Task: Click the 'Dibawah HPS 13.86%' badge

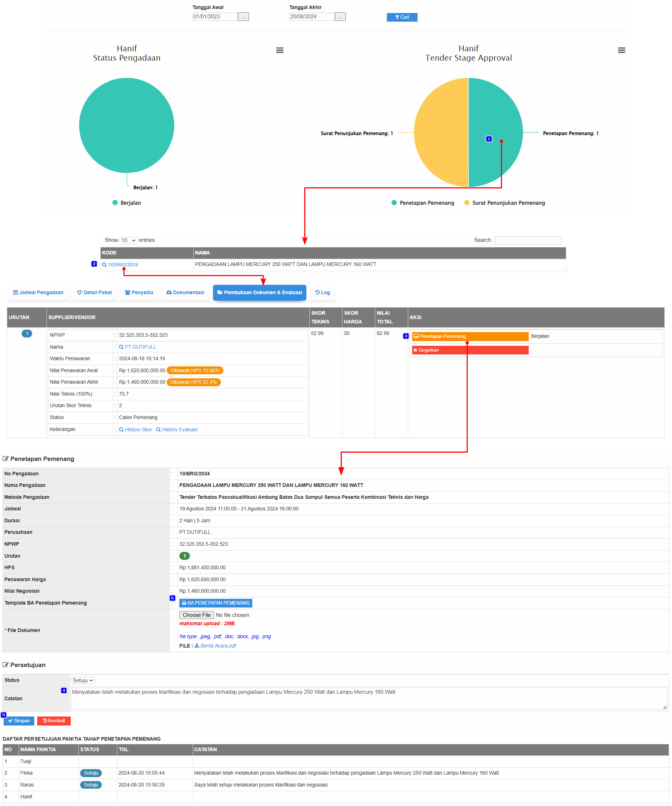Action: pos(195,370)
